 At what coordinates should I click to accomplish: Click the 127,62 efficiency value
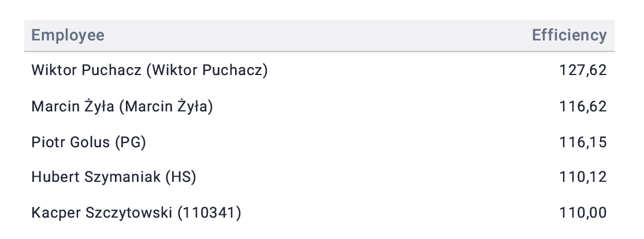tap(583, 70)
